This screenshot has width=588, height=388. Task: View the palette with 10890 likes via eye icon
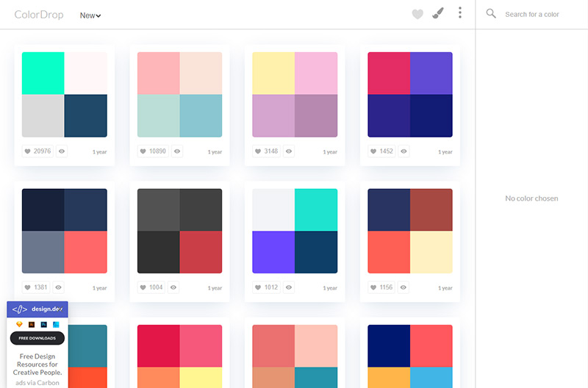tap(177, 151)
